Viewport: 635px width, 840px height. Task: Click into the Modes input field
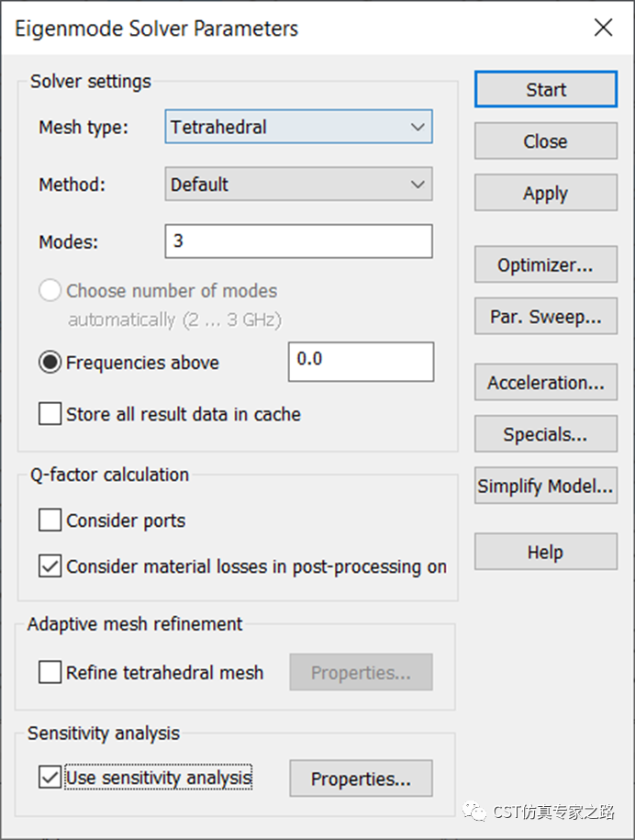299,241
